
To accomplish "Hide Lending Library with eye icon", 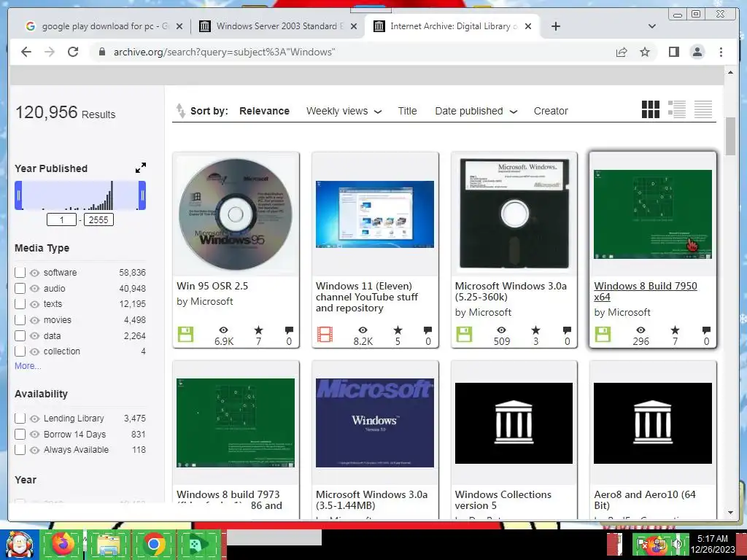I will [34, 419].
